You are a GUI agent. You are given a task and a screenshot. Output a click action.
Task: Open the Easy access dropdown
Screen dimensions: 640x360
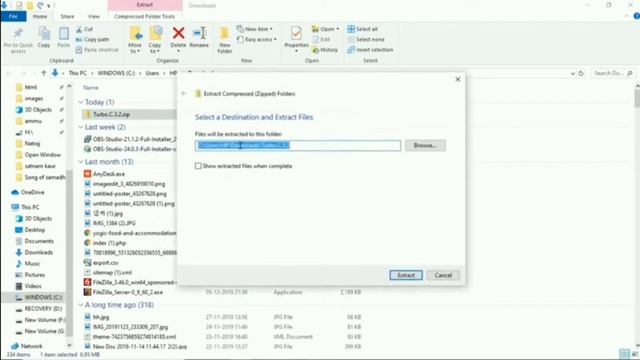pos(257,40)
